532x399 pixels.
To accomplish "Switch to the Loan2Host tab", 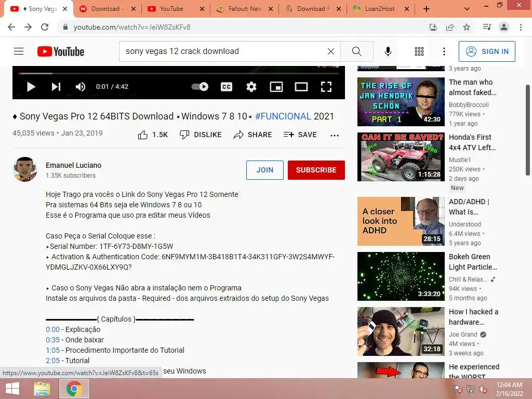I will [x=380, y=9].
